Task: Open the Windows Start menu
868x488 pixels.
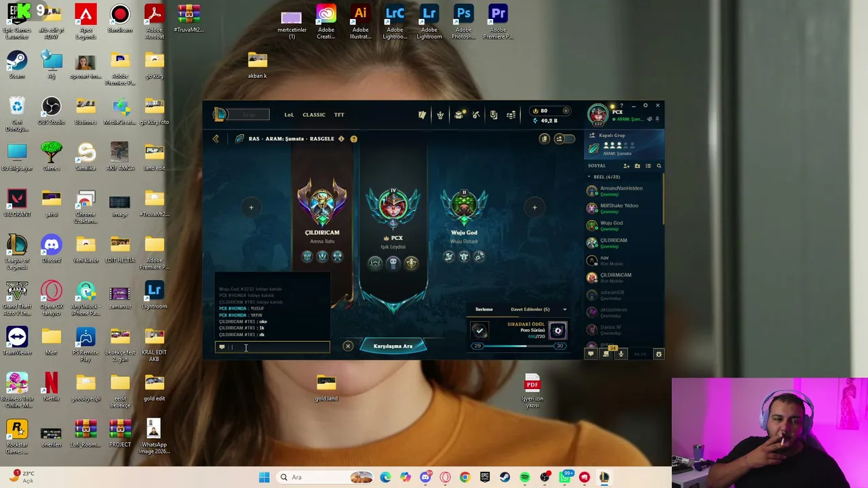Action: pyautogui.click(x=264, y=477)
